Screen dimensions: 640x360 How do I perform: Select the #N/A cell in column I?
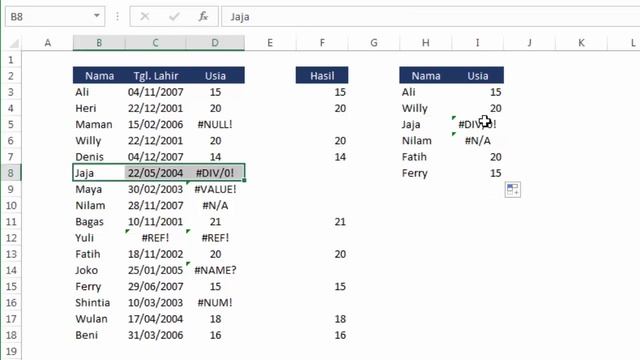[478, 141]
